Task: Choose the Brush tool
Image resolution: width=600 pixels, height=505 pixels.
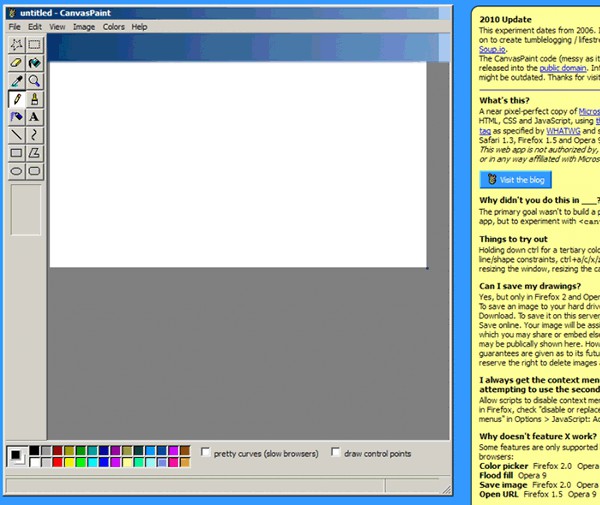Action: click(34, 99)
